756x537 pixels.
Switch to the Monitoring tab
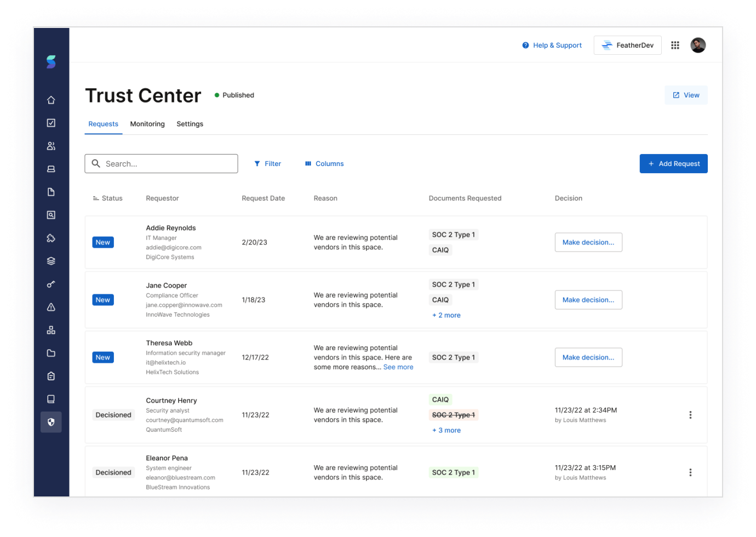pos(147,124)
